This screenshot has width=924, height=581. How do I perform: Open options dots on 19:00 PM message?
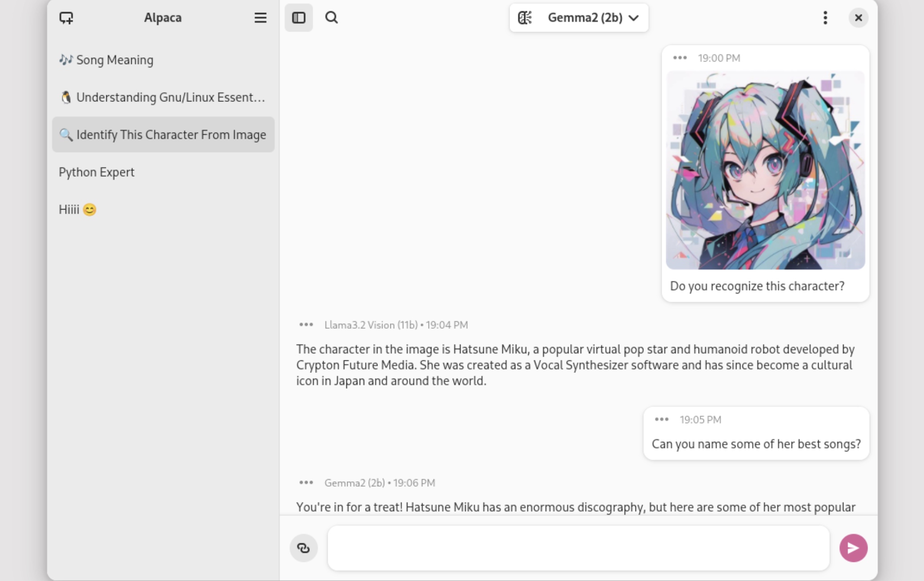point(680,58)
